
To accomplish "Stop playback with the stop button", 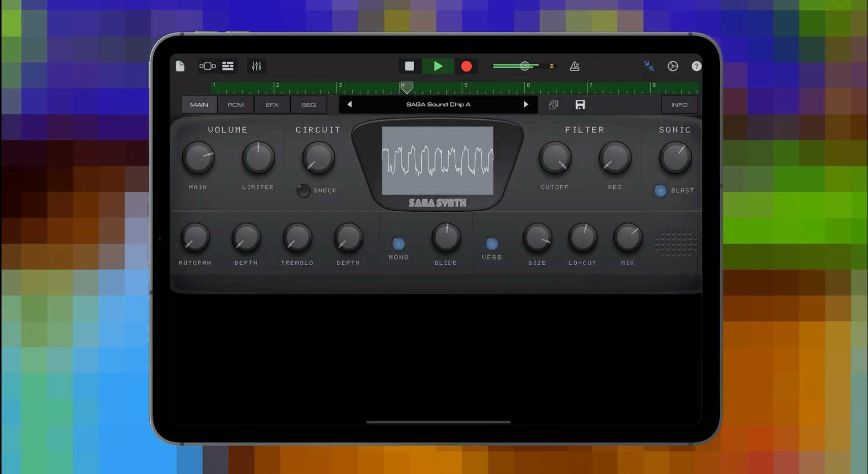I will (x=409, y=66).
